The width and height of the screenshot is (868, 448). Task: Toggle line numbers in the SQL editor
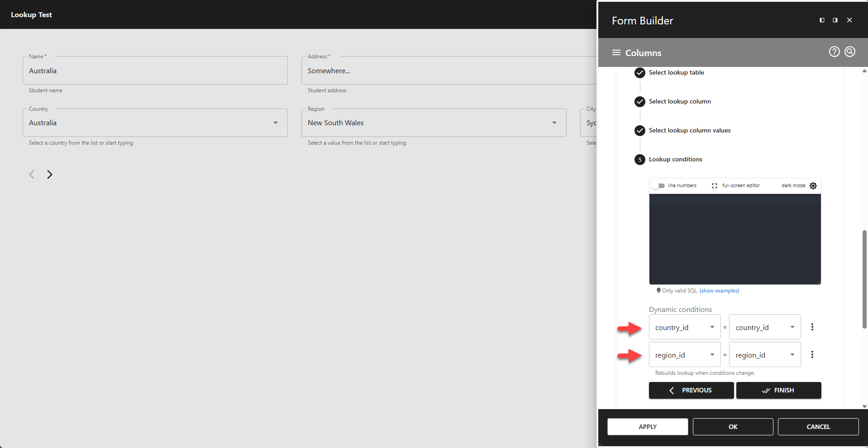click(660, 185)
